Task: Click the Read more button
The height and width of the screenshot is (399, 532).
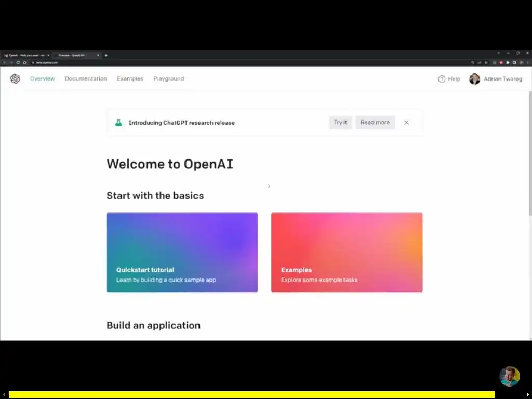Action: tap(375, 123)
